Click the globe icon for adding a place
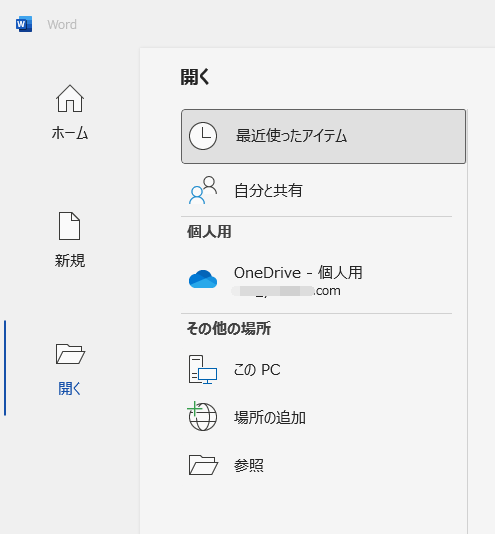 (x=202, y=416)
